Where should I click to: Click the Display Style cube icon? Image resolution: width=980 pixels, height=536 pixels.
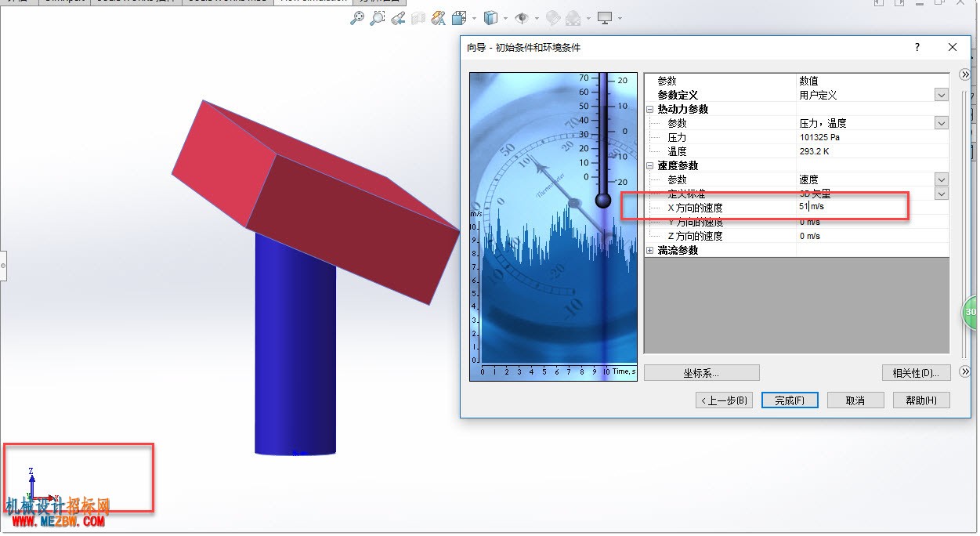491,17
